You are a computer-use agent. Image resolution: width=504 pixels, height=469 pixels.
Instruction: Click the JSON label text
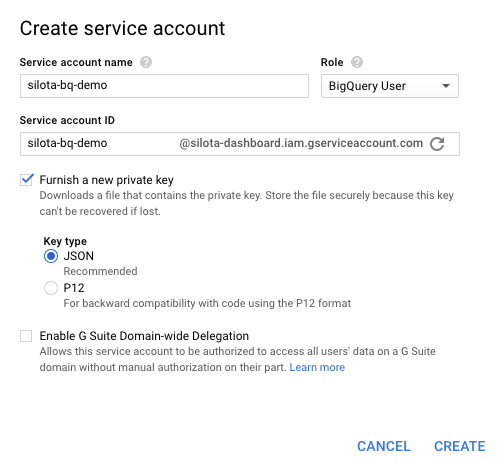pos(79,256)
